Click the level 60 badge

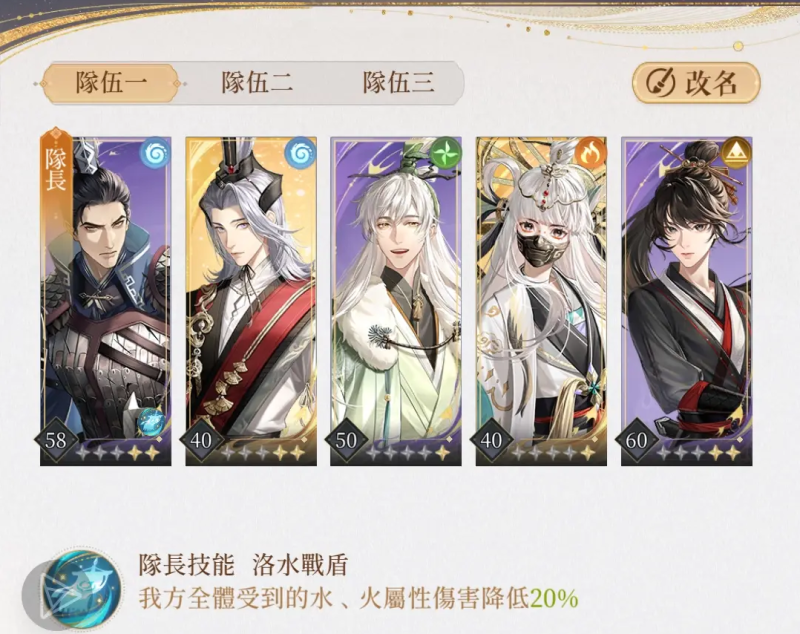point(636,440)
